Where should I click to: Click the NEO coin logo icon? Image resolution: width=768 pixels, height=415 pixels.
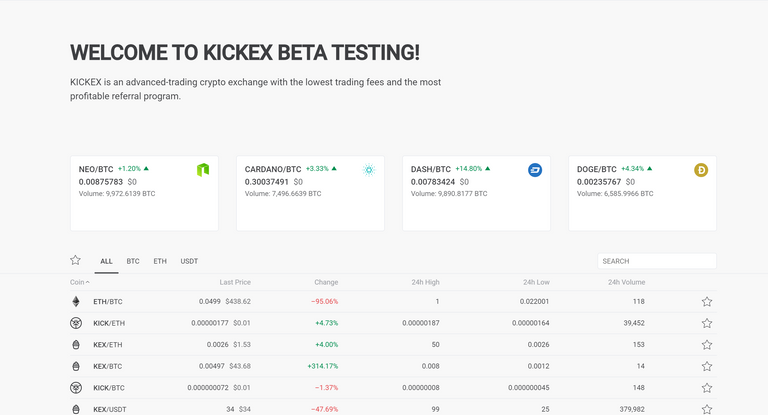(x=203, y=170)
